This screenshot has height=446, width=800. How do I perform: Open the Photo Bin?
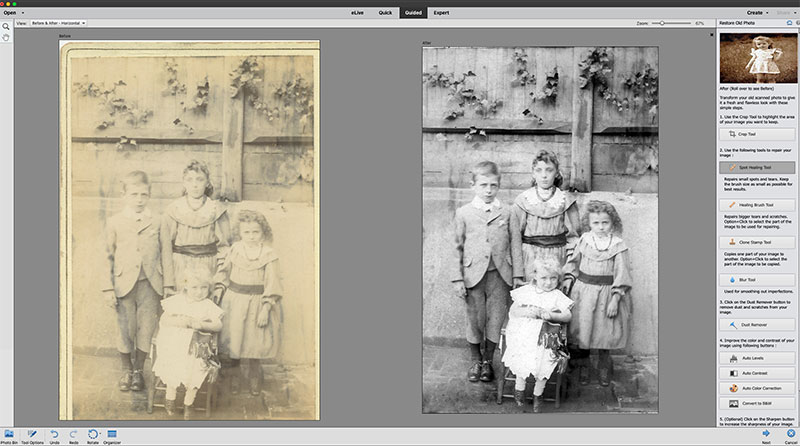(9, 437)
